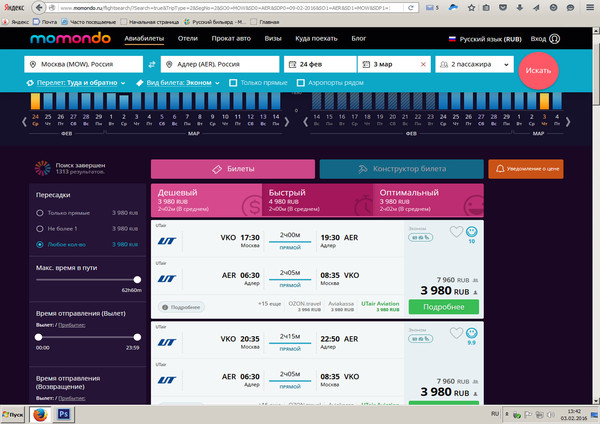The width and height of the screenshot is (600, 424).
Task: Open return date field 3 мар
Action: click(x=394, y=64)
